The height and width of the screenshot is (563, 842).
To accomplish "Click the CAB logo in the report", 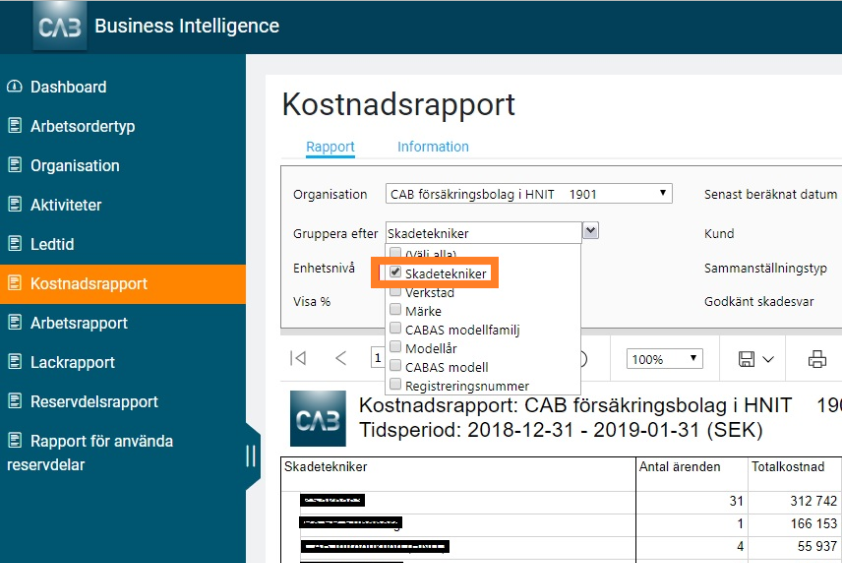I will 318,418.
